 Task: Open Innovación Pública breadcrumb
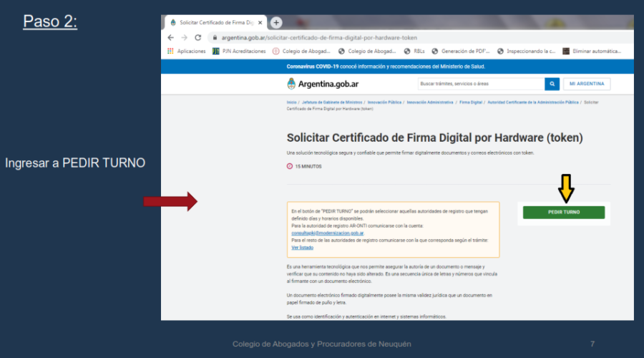click(384, 102)
